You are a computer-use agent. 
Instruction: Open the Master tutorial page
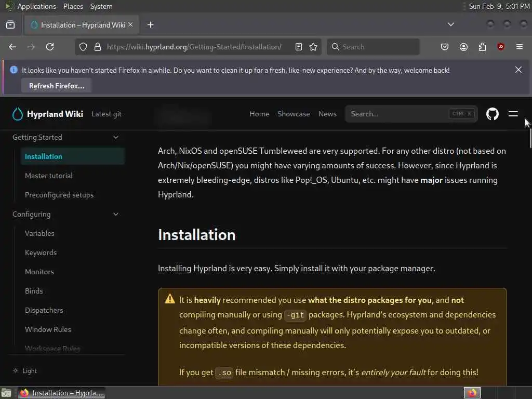[48, 176]
